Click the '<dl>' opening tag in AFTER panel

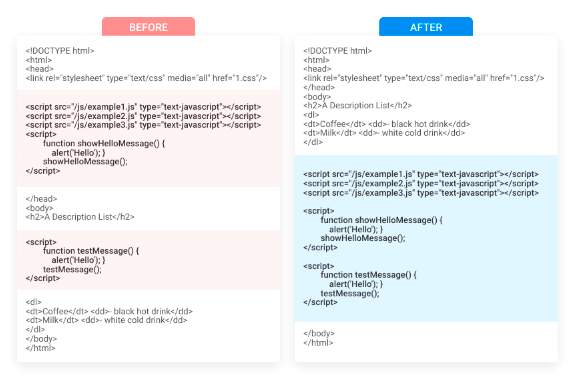(x=311, y=115)
